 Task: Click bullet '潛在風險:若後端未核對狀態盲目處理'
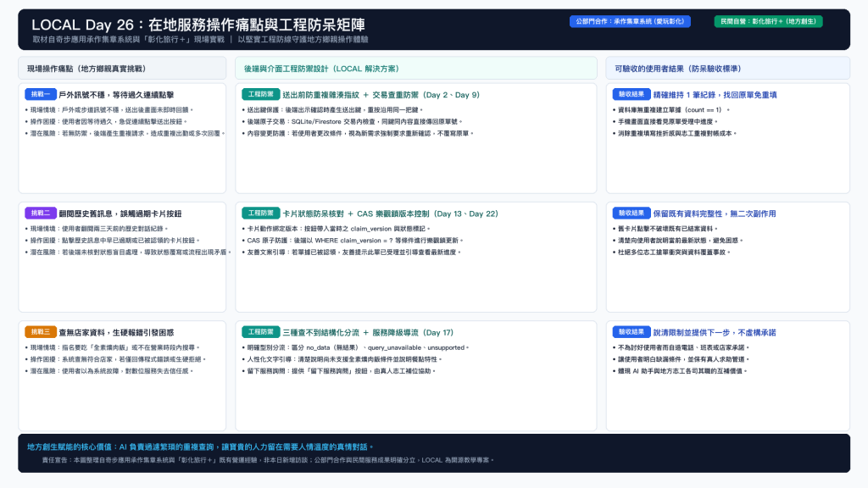tap(128, 252)
